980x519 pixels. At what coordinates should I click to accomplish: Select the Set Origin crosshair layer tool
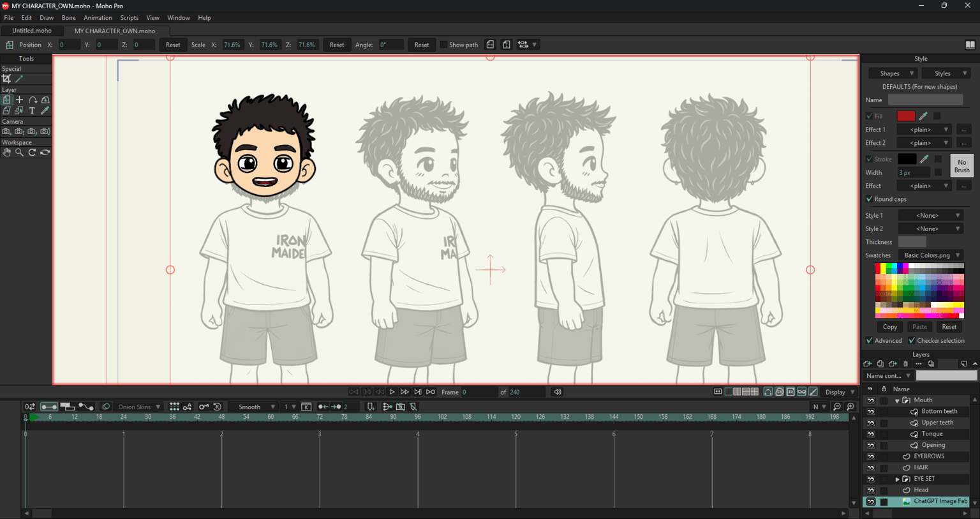19,100
